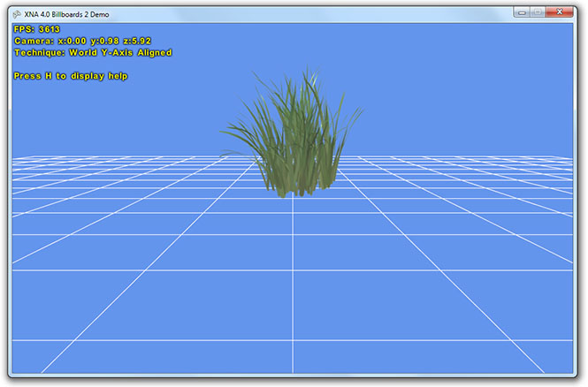The height and width of the screenshot is (387, 588).
Task: Click the 'FPS: 3613' readout
Action: (x=37, y=29)
